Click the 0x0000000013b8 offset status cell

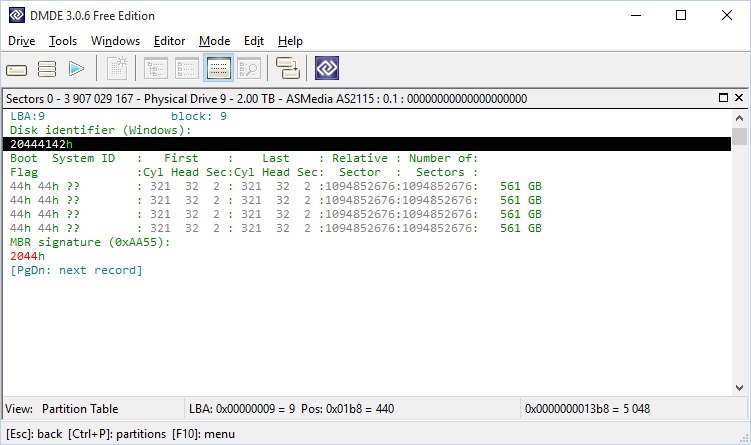[633, 409]
